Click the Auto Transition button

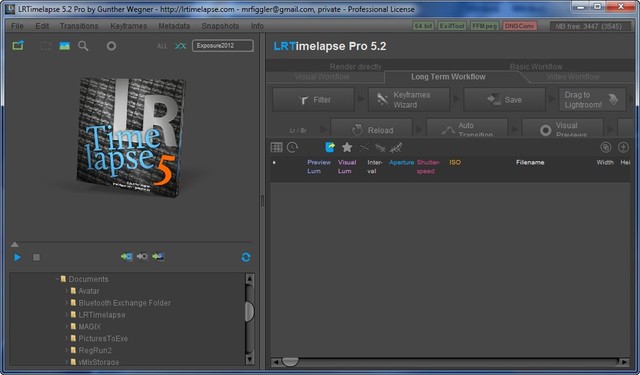(467, 128)
